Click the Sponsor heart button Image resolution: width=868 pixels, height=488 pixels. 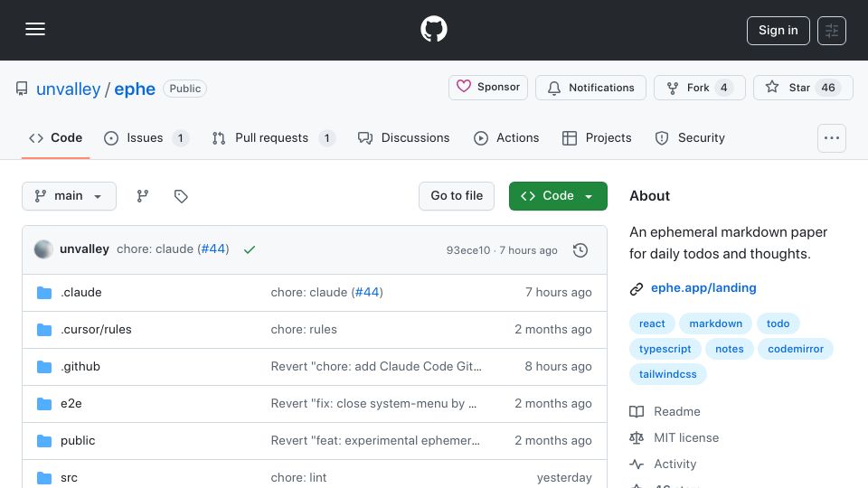[x=487, y=88]
